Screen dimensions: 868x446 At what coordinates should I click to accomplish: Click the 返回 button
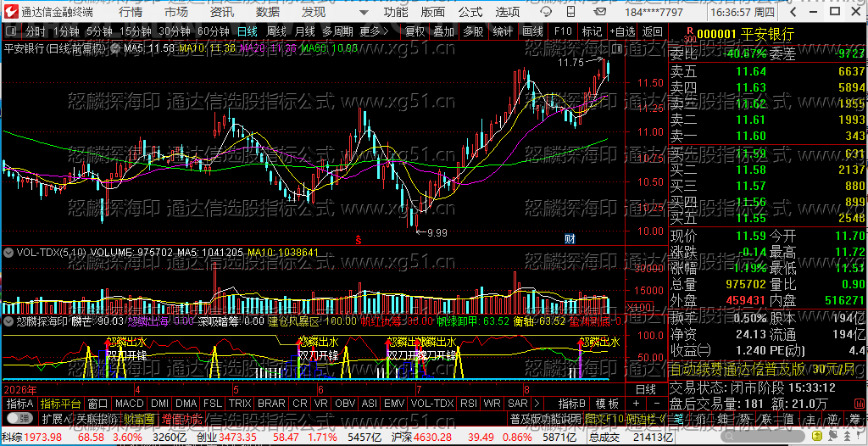[653, 31]
